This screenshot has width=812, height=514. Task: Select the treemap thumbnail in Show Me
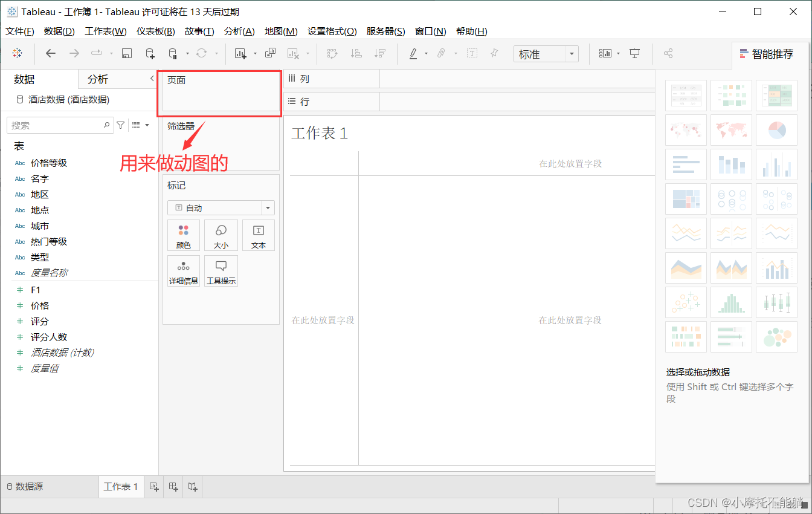(x=686, y=199)
